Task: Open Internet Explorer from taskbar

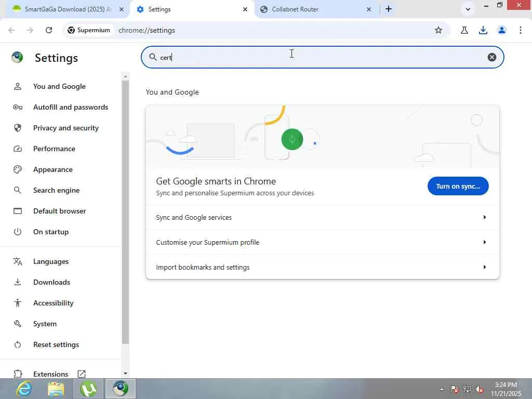Action: coord(24,389)
